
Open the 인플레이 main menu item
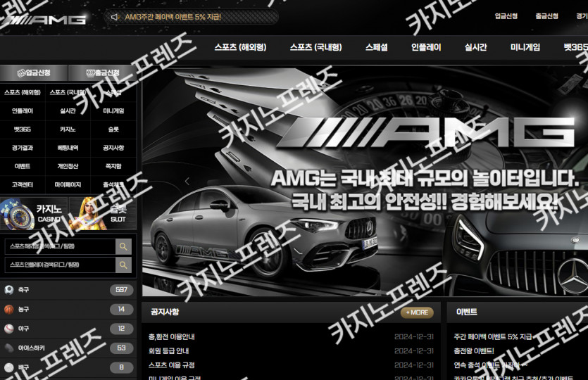point(426,47)
